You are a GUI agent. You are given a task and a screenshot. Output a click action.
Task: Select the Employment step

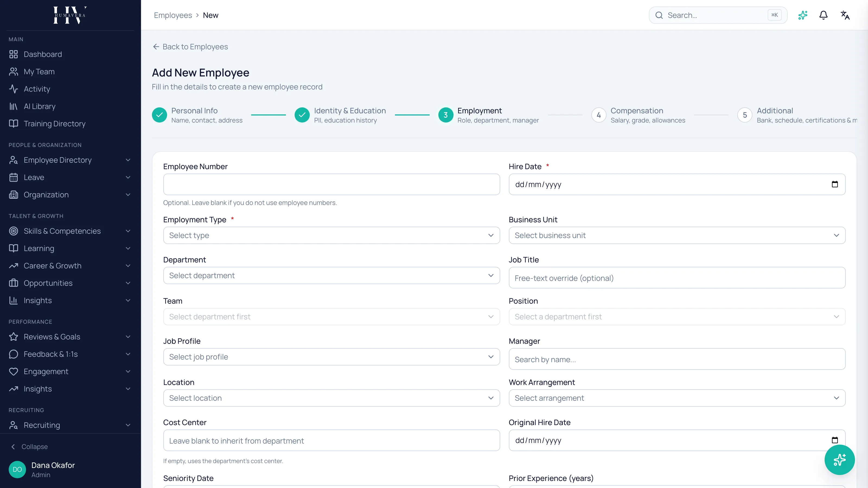click(x=489, y=115)
